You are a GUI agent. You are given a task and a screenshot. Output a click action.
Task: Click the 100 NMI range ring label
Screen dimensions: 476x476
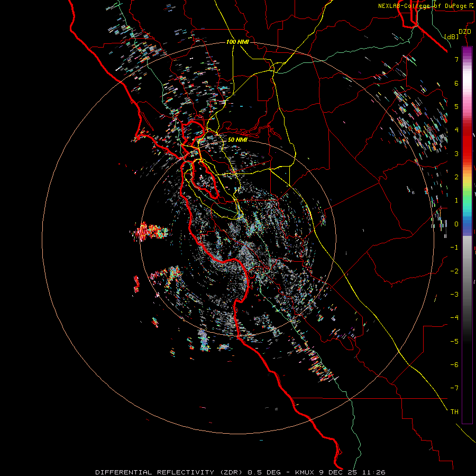[237, 42]
